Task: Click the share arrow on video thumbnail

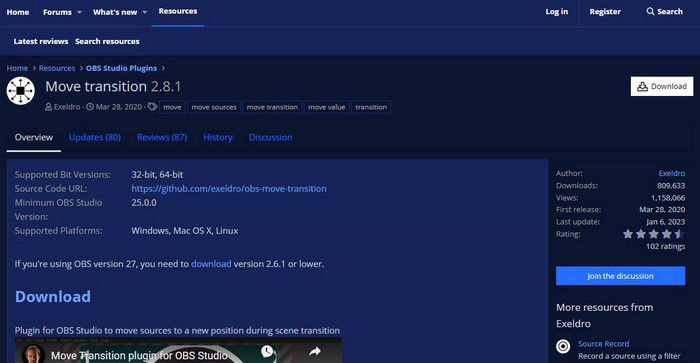Action: tap(315, 351)
